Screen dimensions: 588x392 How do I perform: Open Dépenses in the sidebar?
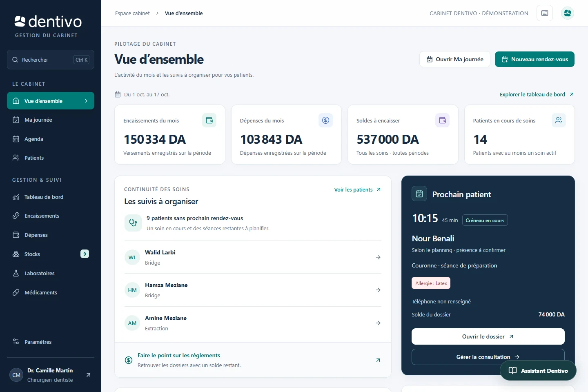click(x=51, y=235)
